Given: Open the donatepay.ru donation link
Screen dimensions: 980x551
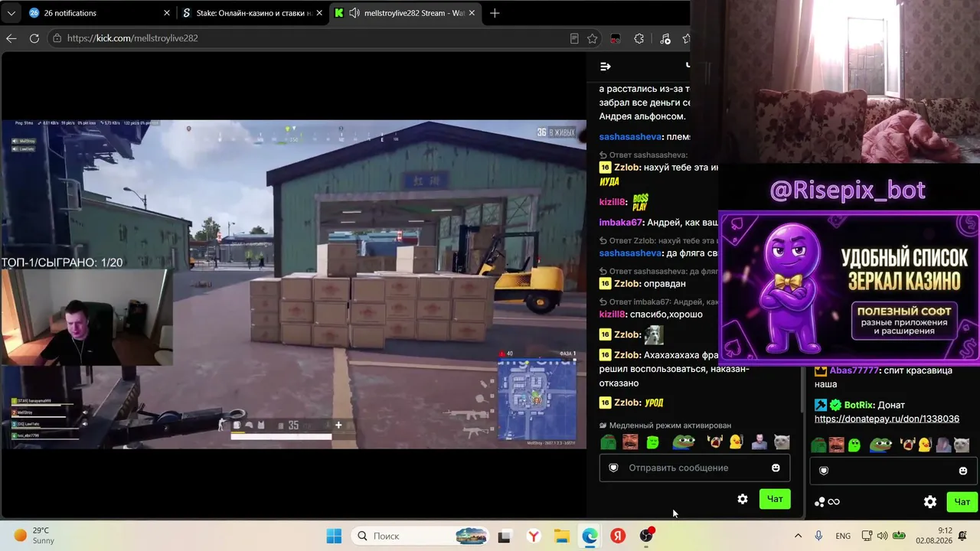Looking at the screenshot, I should (887, 419).
